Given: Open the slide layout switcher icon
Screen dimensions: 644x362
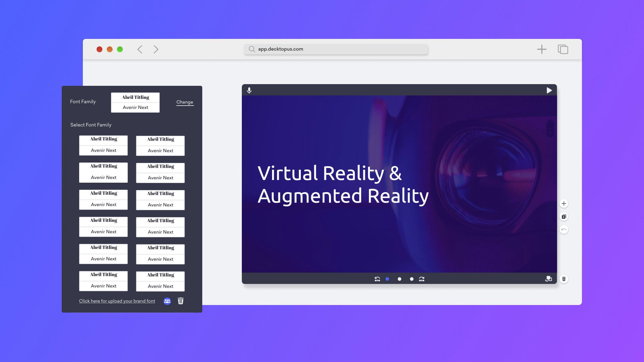Looking at the screenshot, I should [x=549, y=279].
